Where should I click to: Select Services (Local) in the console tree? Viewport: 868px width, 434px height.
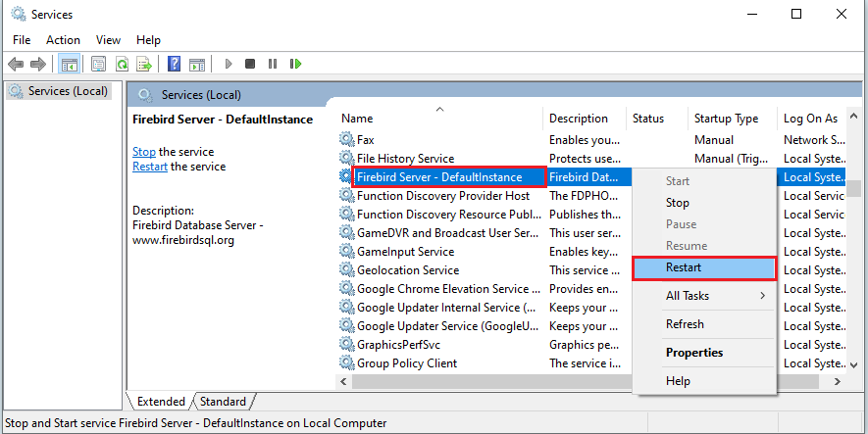click(67, 91)
